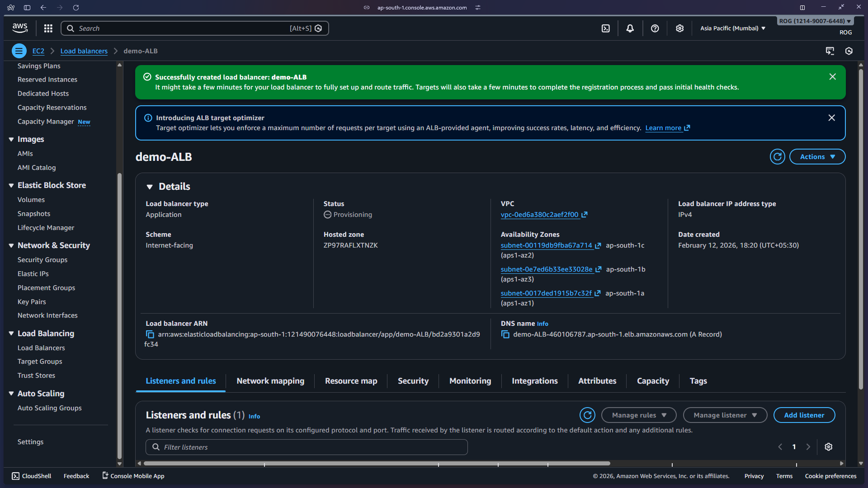This screenshot has height=488, width=868.
Task: Open the Monitoring tab
Action: click(470, 381)
